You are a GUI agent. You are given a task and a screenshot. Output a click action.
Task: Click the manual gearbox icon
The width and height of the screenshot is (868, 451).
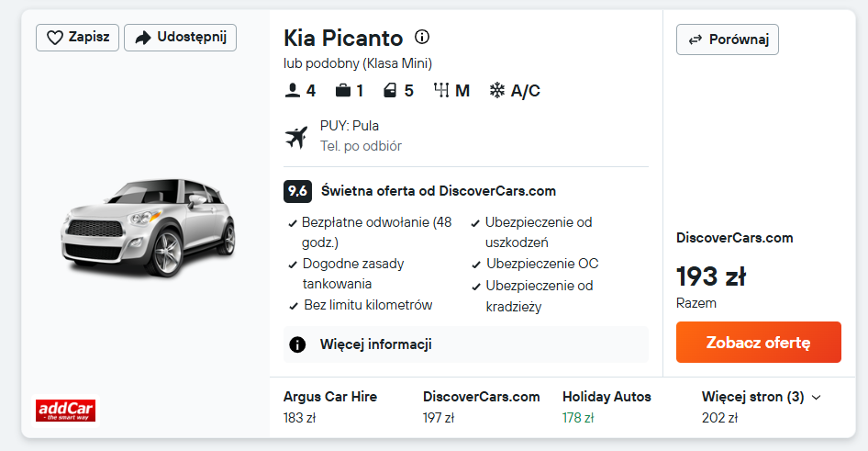(x=441, y=90)
